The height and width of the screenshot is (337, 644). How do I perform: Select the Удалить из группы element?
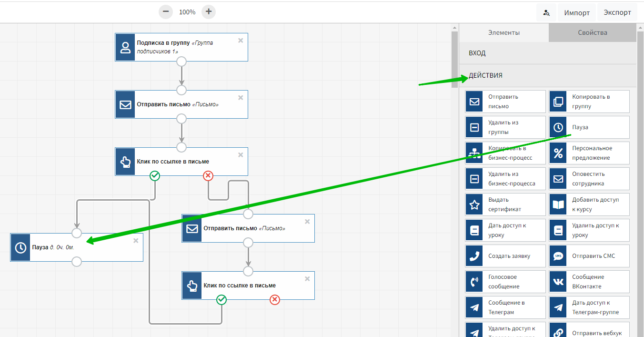tap(505, 127)
